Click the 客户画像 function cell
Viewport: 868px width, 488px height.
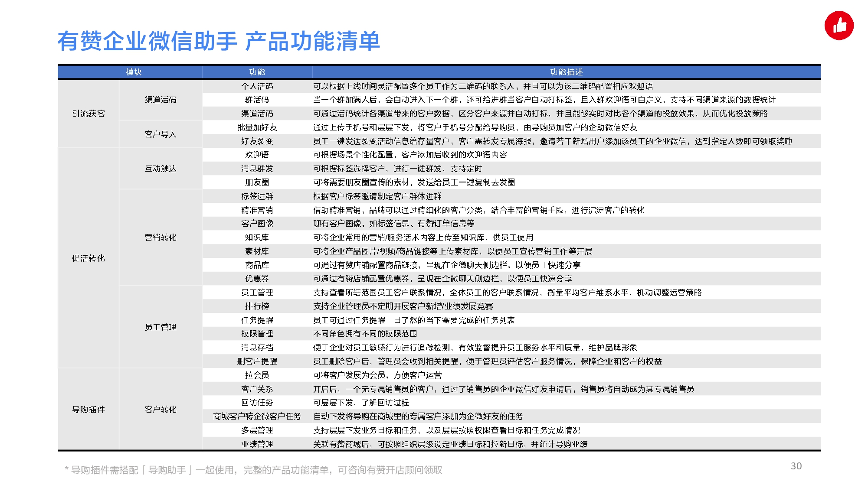point(257,224)
